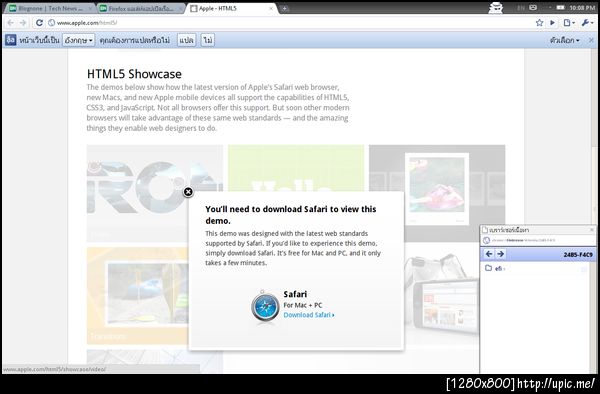Select the Apple - HTML5 tab
This screenshot has height=394, width=600.
(230, 8)
